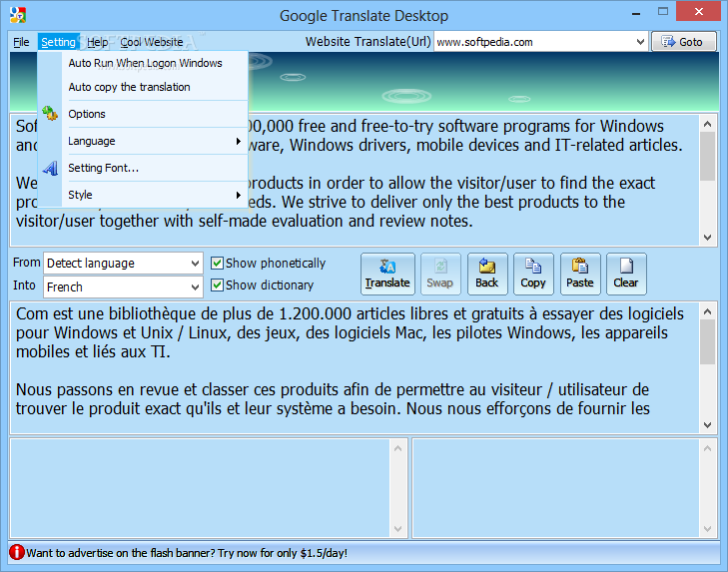Open the From language dropdown
Image resolution: width=728 pixels, height=572 pixels.
click(123, 264)
